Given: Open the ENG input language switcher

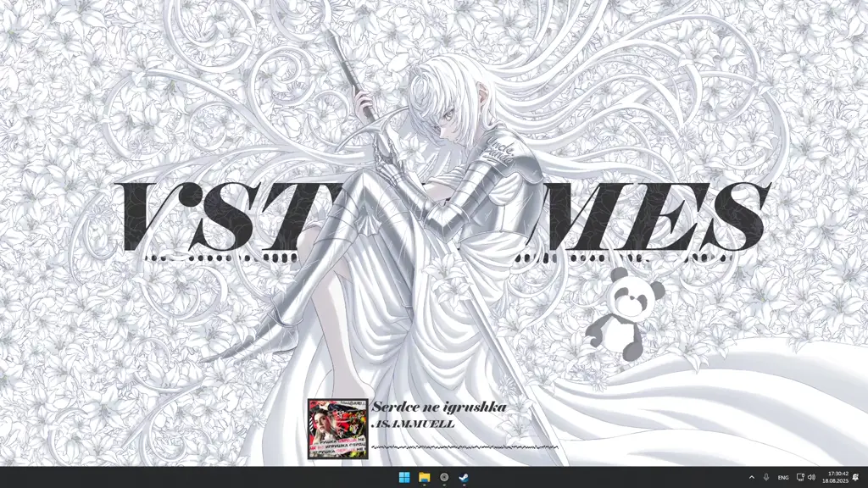Looking at the screenshot, I should tap(783, 477).
